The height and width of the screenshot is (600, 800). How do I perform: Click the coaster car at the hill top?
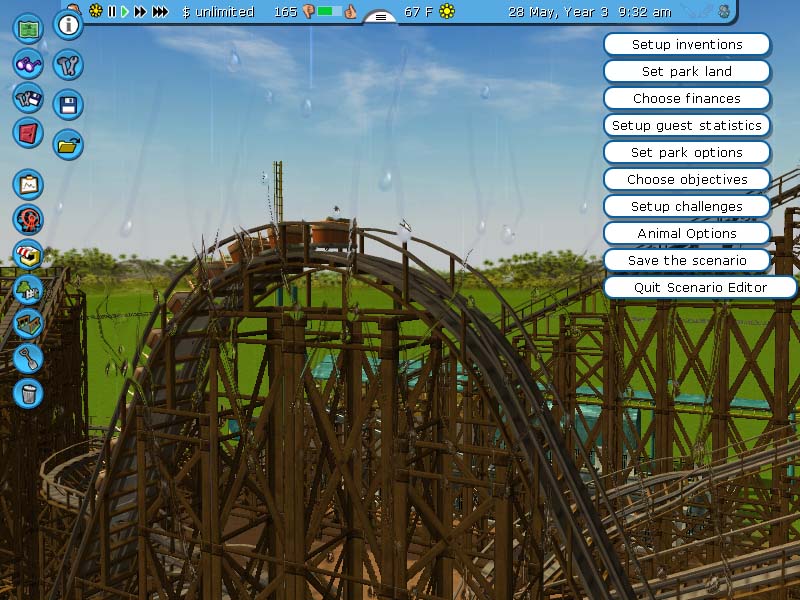(332, 234)
